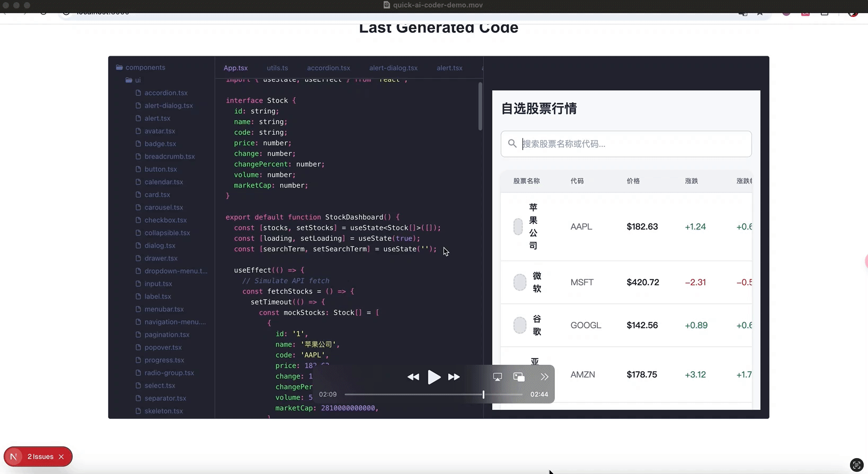Viewport: 868px width, 474px height.
Task: Select the GOOGL stock code cell
Action: (x=586, y=325)
